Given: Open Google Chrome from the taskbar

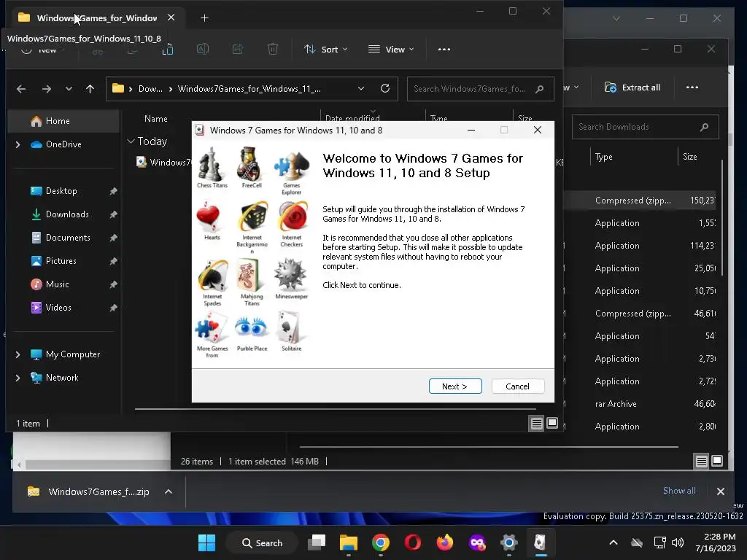Looking at the screenshot, I should 381,542.
